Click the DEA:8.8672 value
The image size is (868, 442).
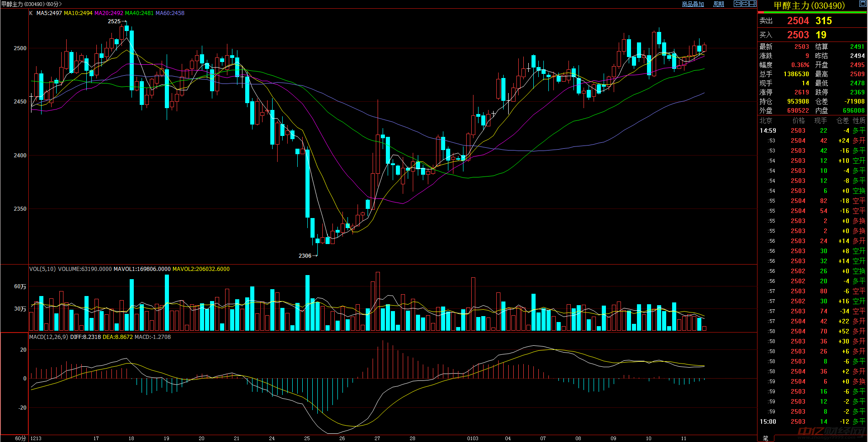118,337
